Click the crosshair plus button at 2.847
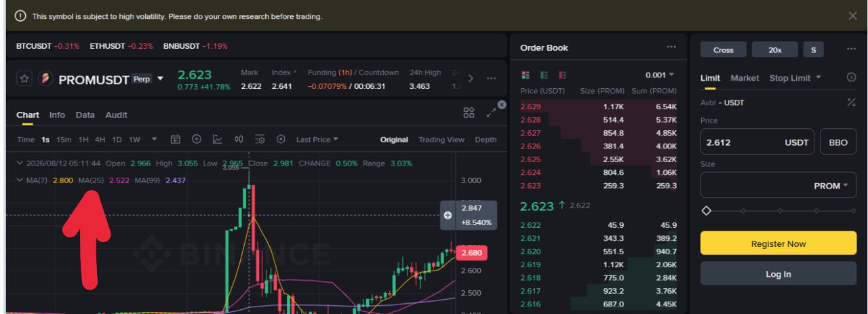The height and width of the screenshot is (314, 868). [x=448, y=215]
